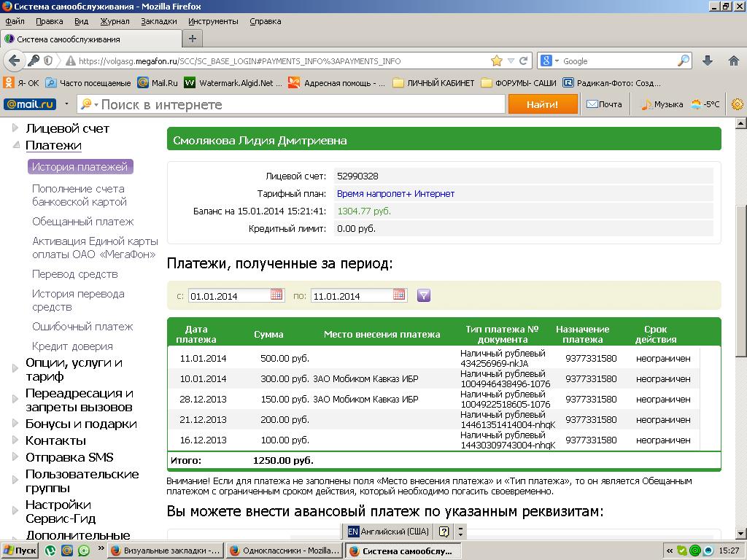The image size is (747, 560).
Task: Open a new browser tab
Action: pos(193,39)
